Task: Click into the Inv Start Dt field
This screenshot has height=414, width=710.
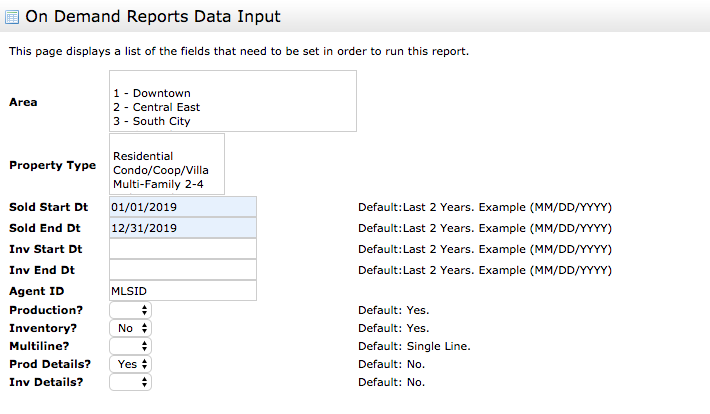Action: pos(183,249)
